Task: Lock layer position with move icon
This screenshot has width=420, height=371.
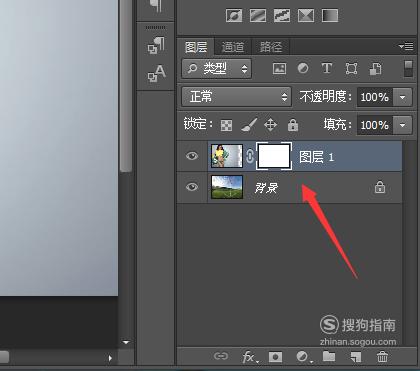Action: pos(270,125)
